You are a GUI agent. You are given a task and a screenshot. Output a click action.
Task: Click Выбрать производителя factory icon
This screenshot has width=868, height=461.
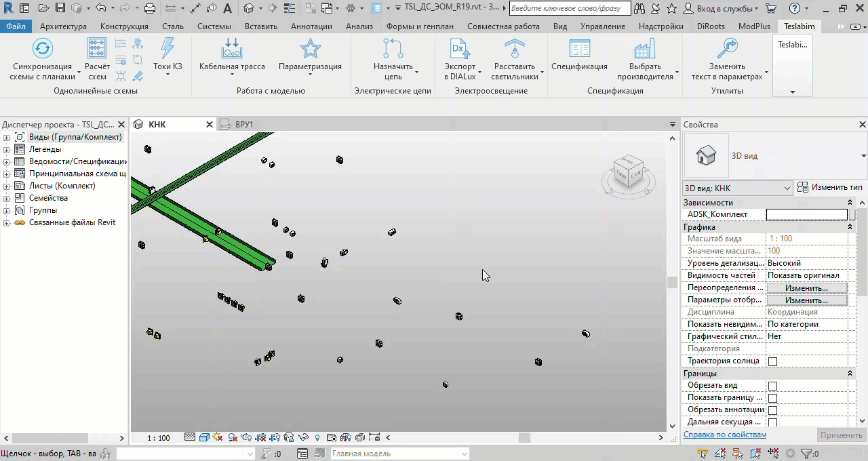click(x=644, y=48)
